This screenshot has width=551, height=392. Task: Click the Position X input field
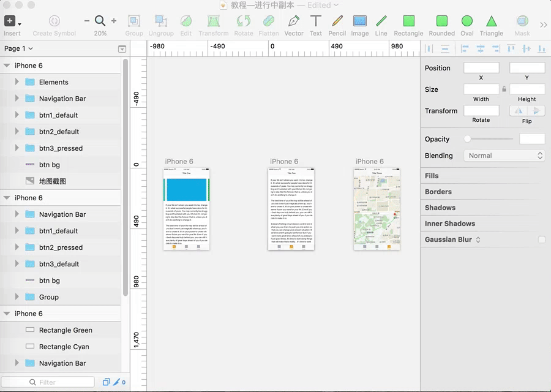tap(481, 67)
